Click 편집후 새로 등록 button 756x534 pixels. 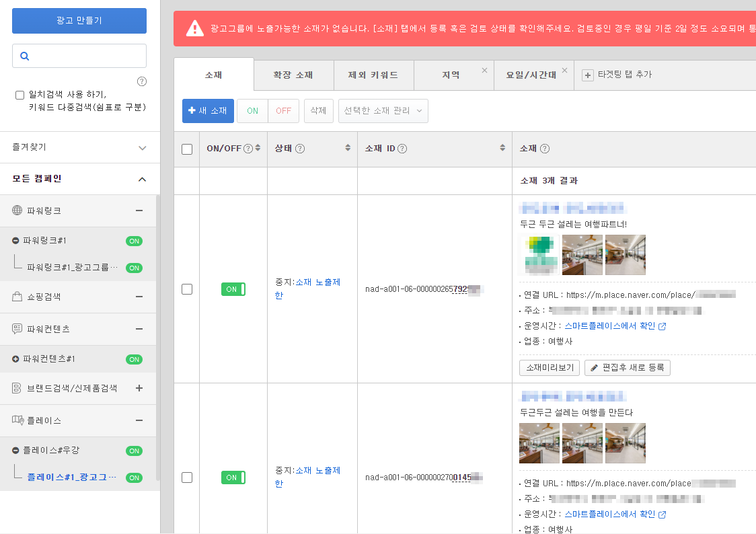pos(628,368)
